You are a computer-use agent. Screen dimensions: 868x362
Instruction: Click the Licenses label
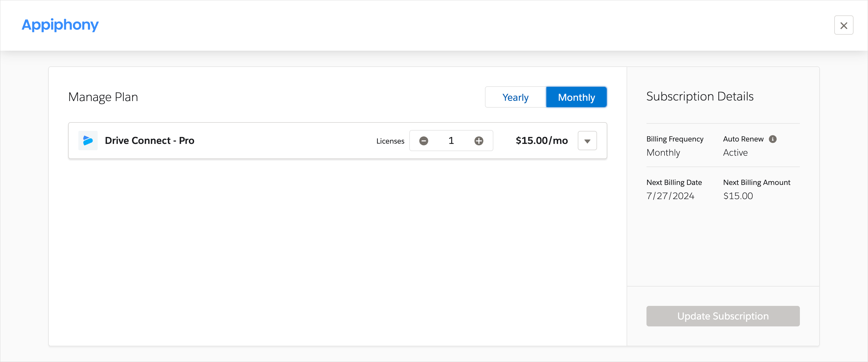390,141
